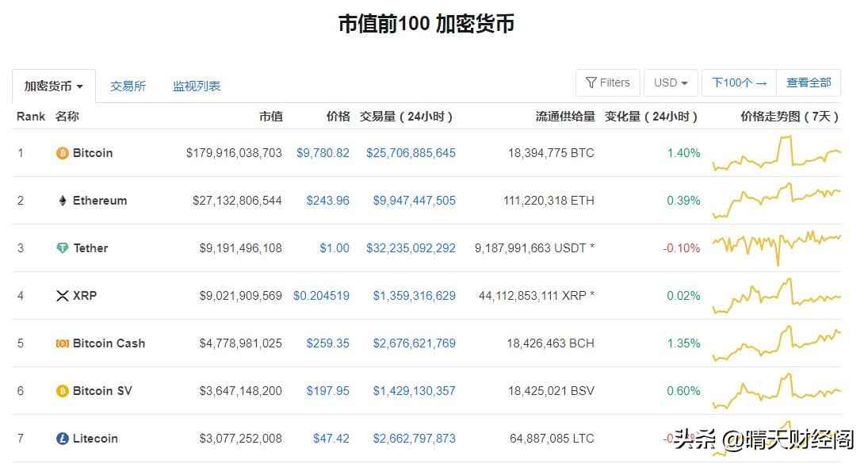Click Bitcoin supply 18,394,775 BTC
Image resolution: width=868 pixels, height=464 pixels.
click(551, 153)
